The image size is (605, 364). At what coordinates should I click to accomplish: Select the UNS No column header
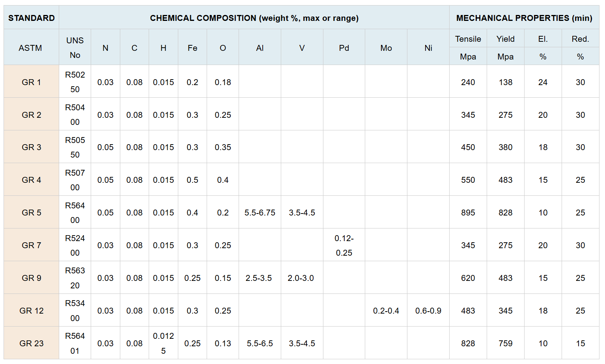point(75,47)
